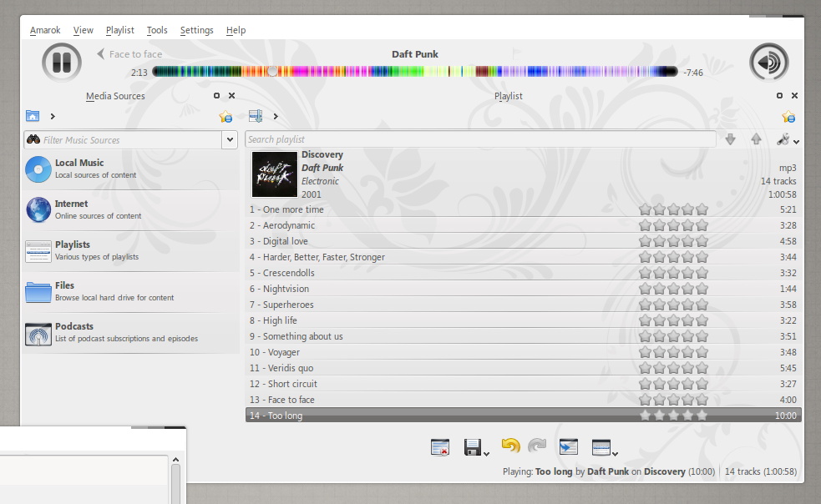This screenshot has height=504, width=821.
Task: Select track 3 - Digital love
Action: click(x=523, y=241)
